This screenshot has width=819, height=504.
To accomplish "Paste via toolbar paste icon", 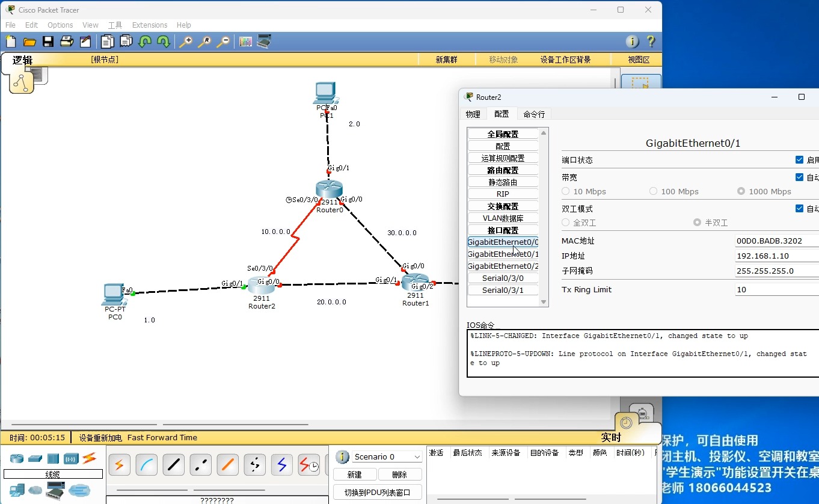I will click(126, 41).
